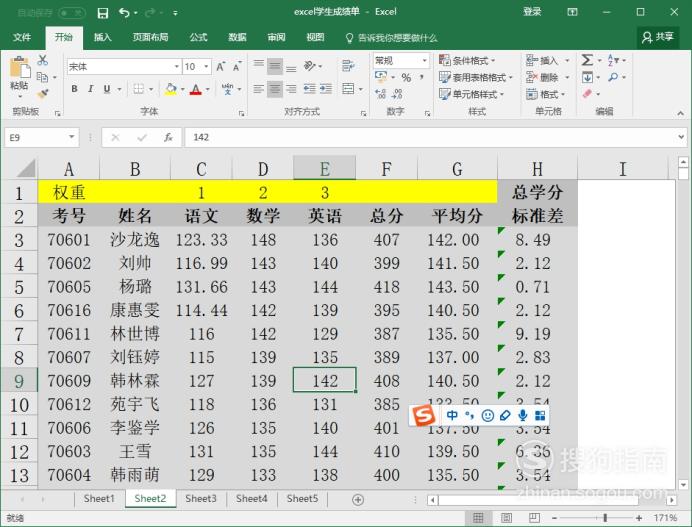Click the Increase Decimal icon
The height and width of the screenshot is (527, 692).
380,94
